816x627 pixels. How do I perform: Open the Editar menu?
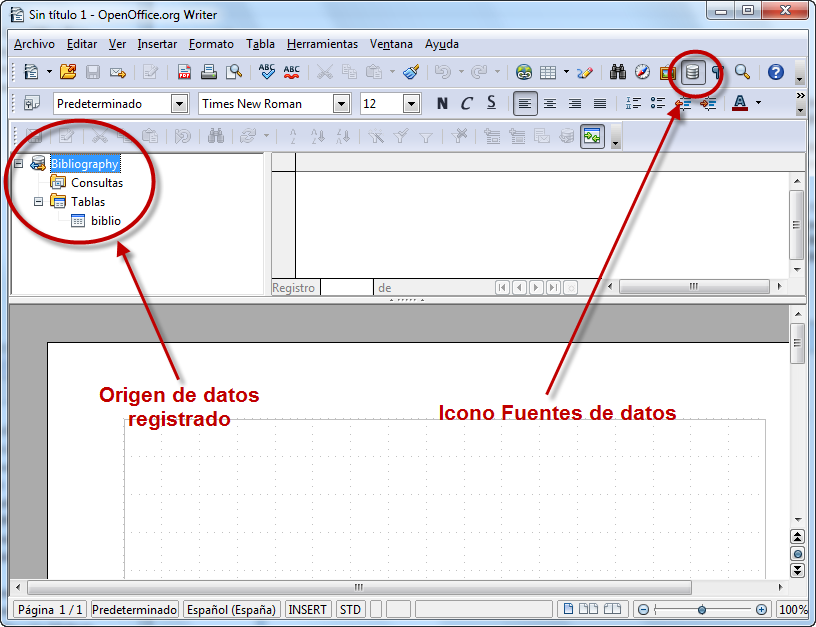(82, 44)
